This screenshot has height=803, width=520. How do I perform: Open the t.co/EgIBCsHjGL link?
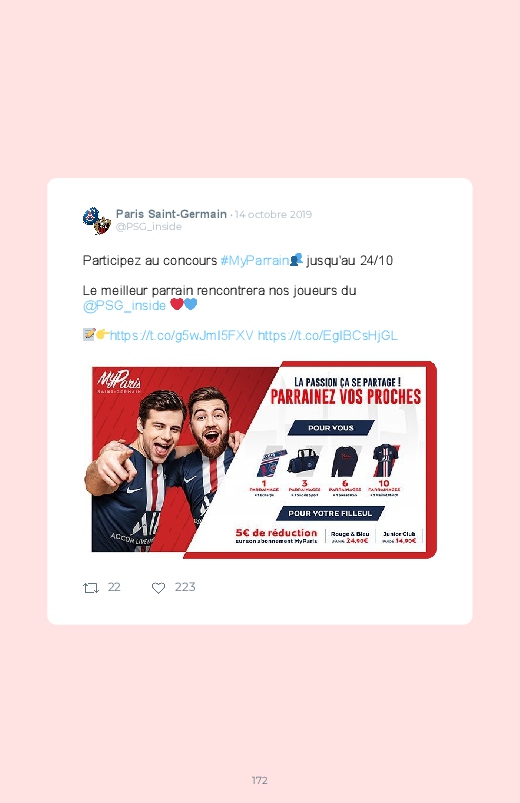(327, 335)
